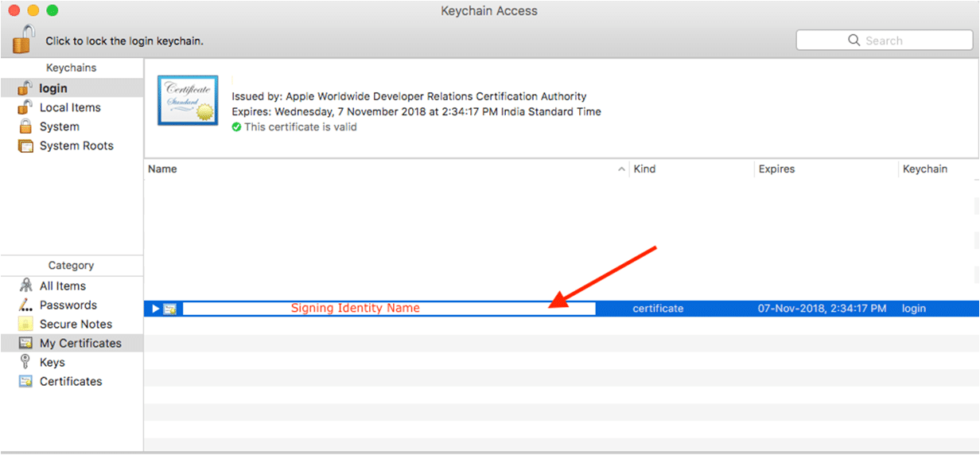Click the Keys category key icon

tap(25, 362)
